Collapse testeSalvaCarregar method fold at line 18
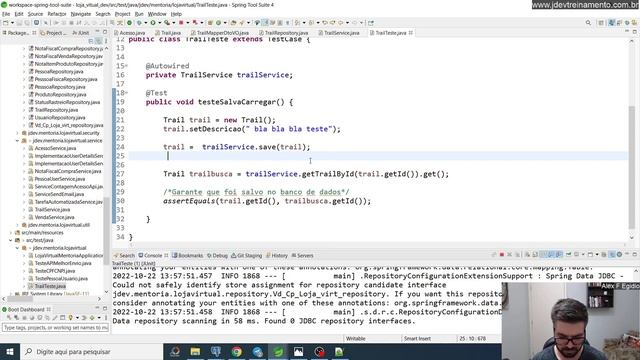This screenshot has height=360, width=640. tap(127, 93)
